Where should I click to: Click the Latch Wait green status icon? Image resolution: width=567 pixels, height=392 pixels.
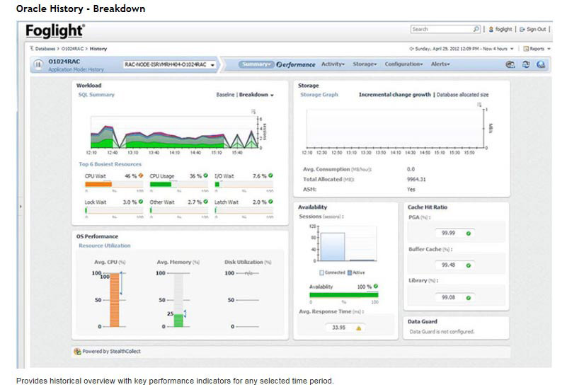(x=270, y=202)
